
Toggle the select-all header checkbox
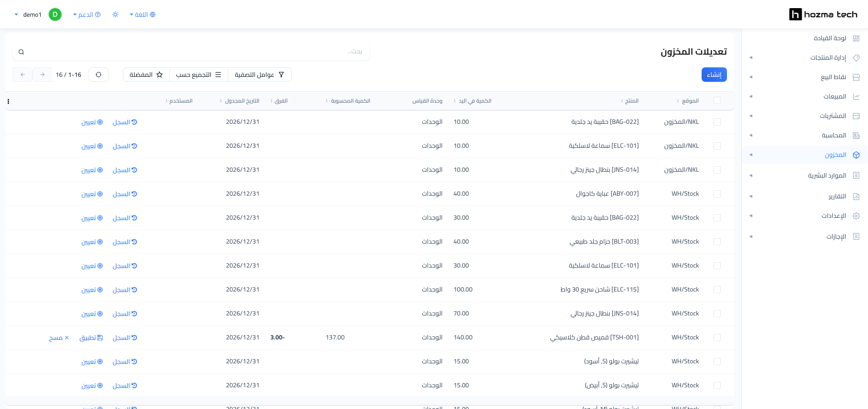pyautogui.click(x=717, y=100)
